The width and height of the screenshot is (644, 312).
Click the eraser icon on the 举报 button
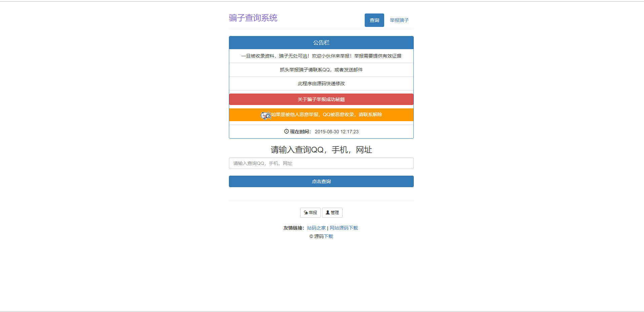tap(306, 212)
